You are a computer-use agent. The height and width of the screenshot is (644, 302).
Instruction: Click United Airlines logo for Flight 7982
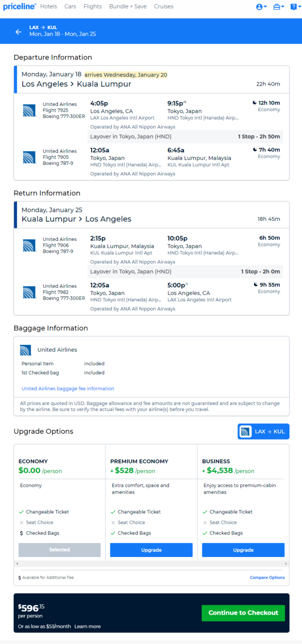pyautogui.click(x=30, y=292)
